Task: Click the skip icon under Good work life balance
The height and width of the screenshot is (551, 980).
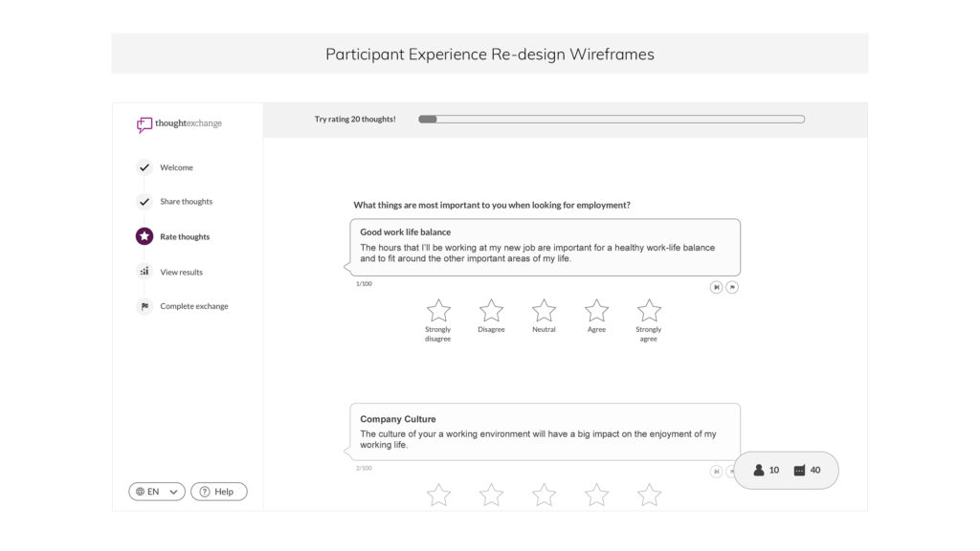Action: pos(716,287)
